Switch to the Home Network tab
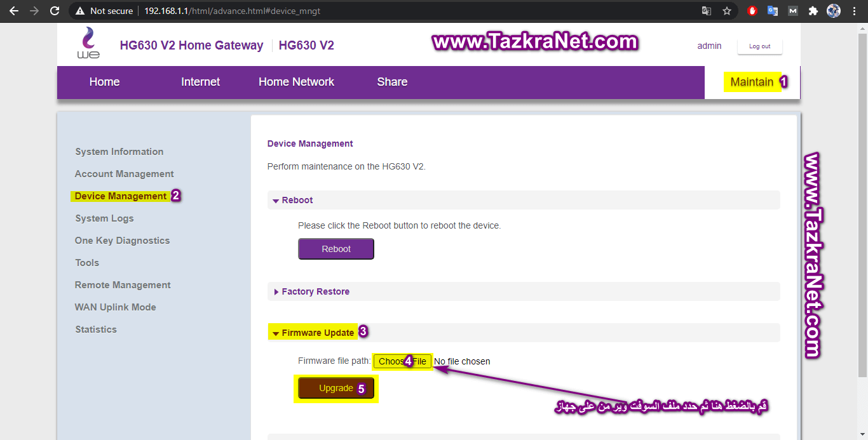 296,82
